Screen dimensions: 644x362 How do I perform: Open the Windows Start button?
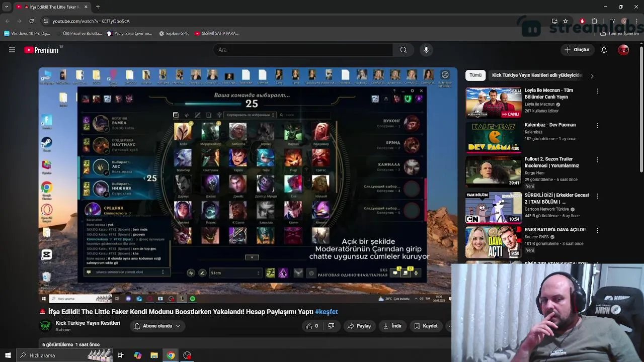pos(8,355)
